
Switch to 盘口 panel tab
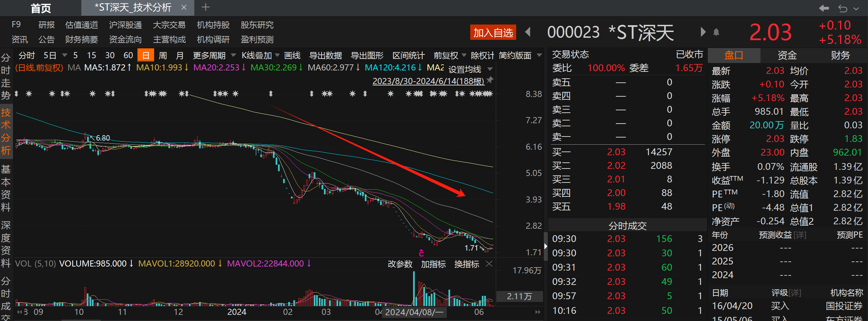pyautogui.click(x=734, y=55)
